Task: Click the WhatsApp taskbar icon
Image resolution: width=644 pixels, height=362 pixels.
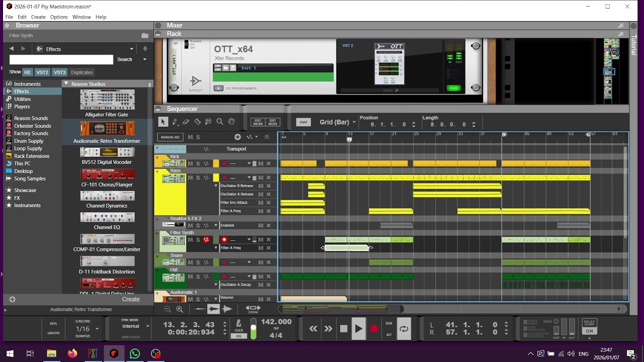Action: click(135, 353)
